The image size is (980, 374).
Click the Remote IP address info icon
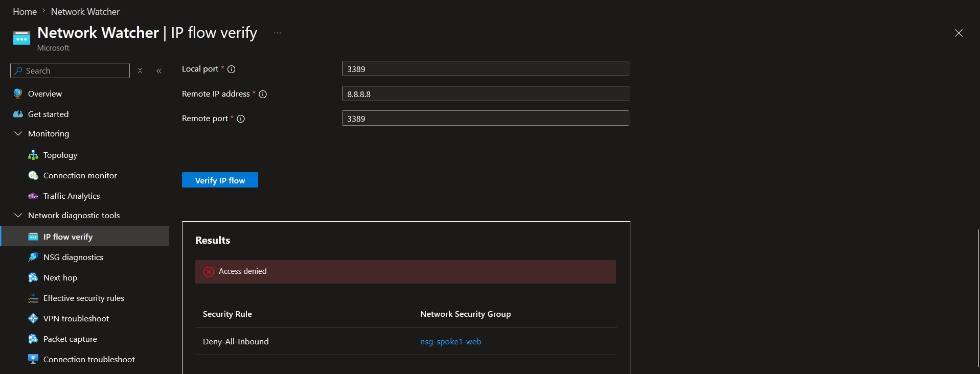(263, 94)
